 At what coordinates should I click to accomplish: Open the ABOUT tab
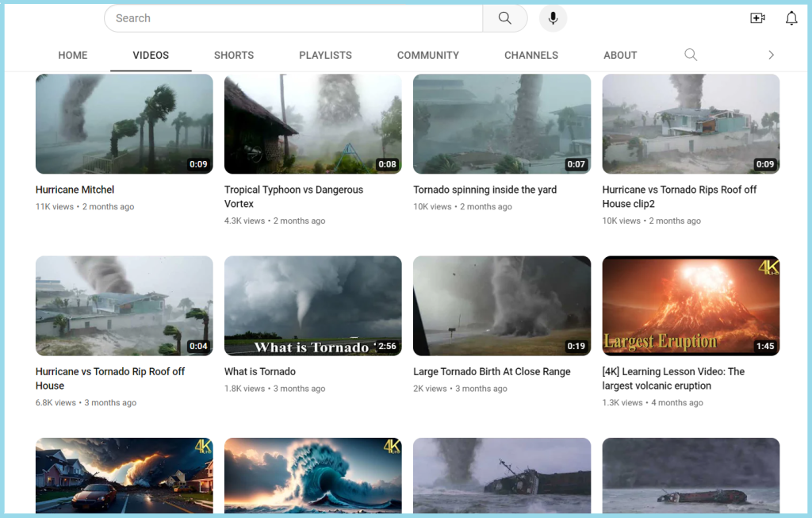pyautogui.click(x=620, y=55)
